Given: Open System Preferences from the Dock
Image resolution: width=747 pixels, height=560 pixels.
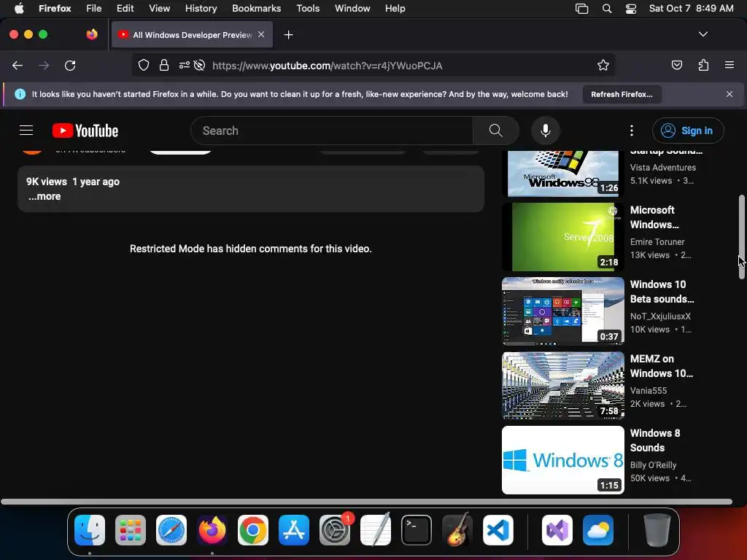Looking at the screenshot, I should coord(335,530).
